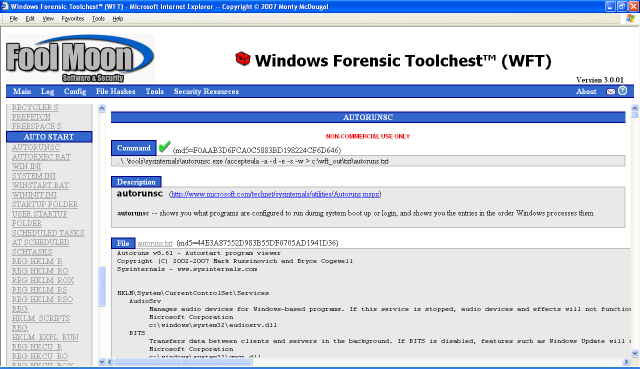Click the Internet Explorer page icon in title bar
The width and height of the screenshot is (640, 369).
pyautogui.click(x=5, y=6)
